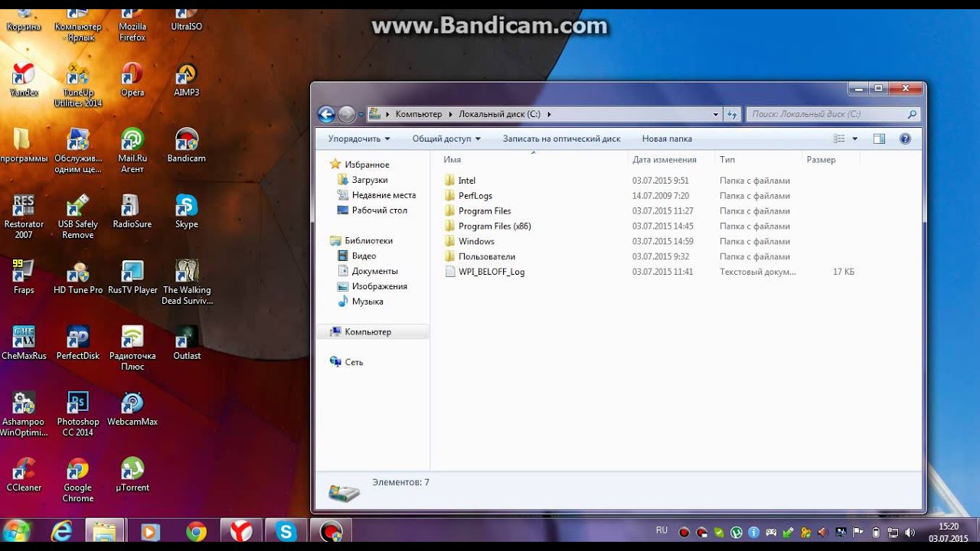Click Записать на оптический диск
Viewport: 980px width, 551px height.
(x=561, y=139)
